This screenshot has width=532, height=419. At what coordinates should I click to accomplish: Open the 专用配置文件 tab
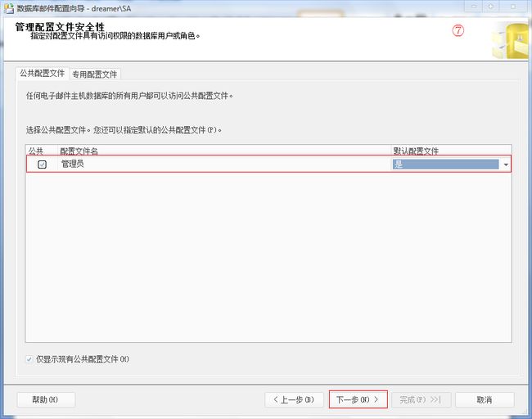(x=95, y=74)
